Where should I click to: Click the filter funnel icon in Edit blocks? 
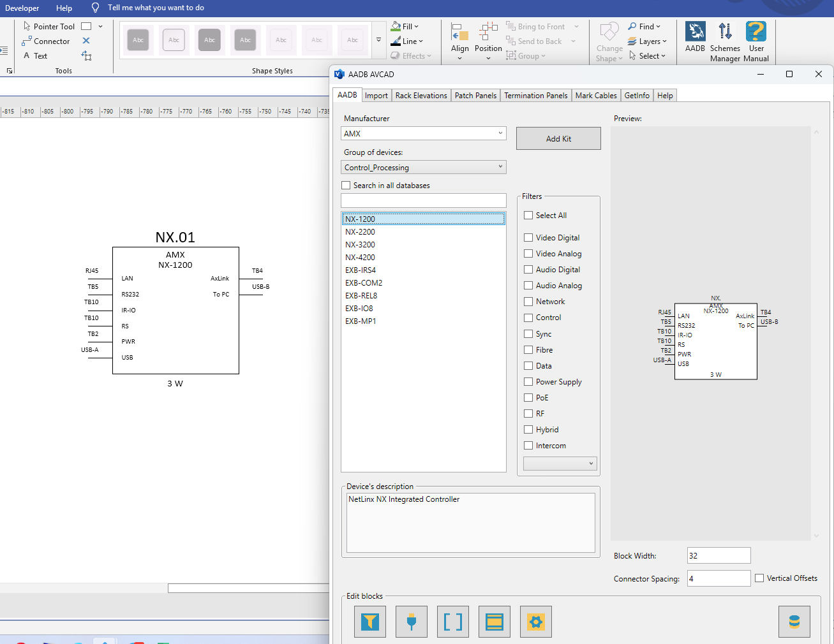[370, 622]
